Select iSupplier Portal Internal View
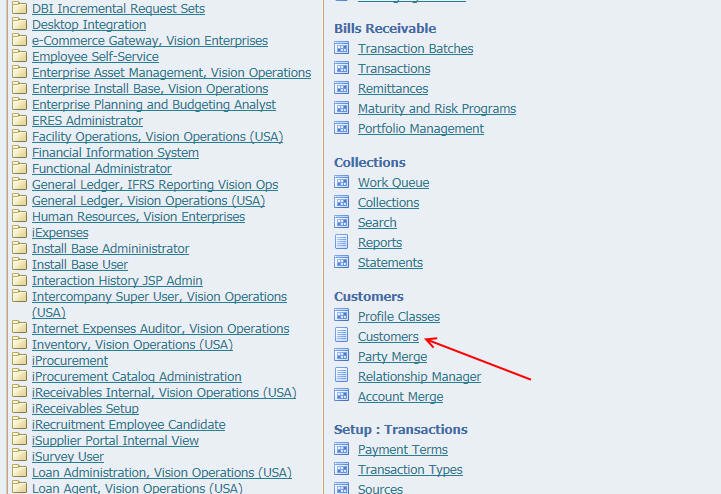Screen dimensions: 721x494 point(115,441)
